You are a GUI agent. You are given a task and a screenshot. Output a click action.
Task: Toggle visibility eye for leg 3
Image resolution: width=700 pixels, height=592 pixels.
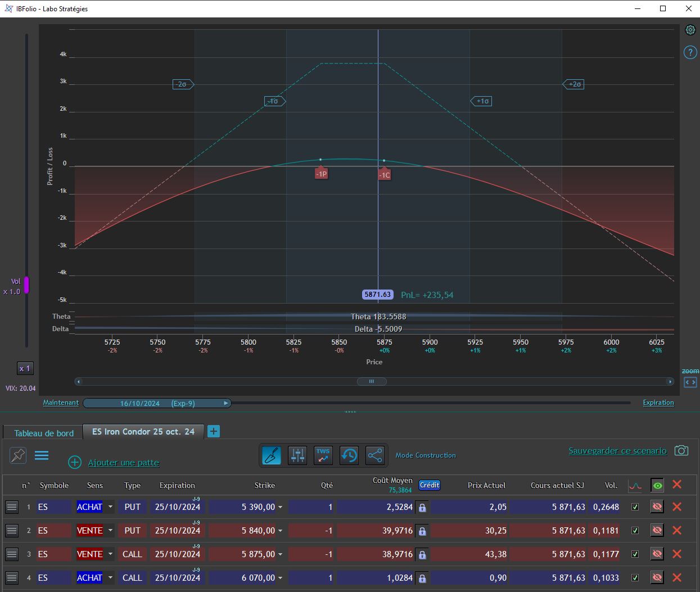[x=657, y=554]
